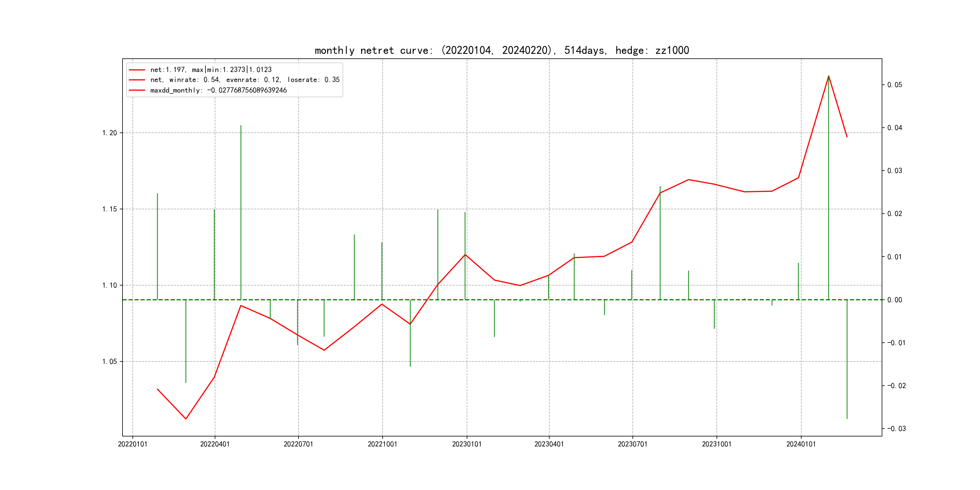
Task: Click the 0.00 right axis label
Action: click(894, 300)
